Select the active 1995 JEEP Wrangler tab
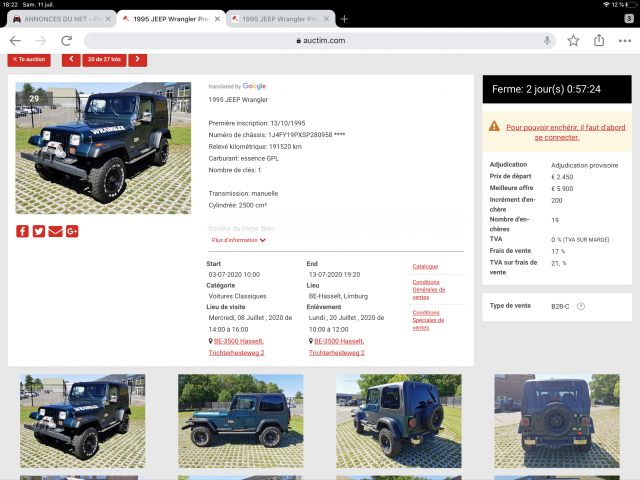640x480 pixels. click(171, 19)
